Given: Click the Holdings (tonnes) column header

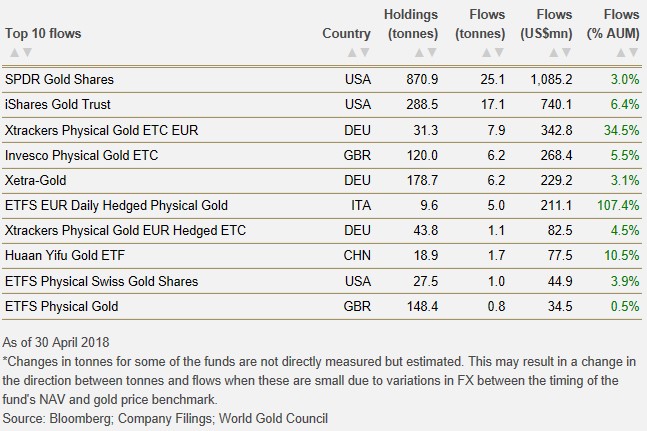Looking at the screenshot, I should [411, 24].
